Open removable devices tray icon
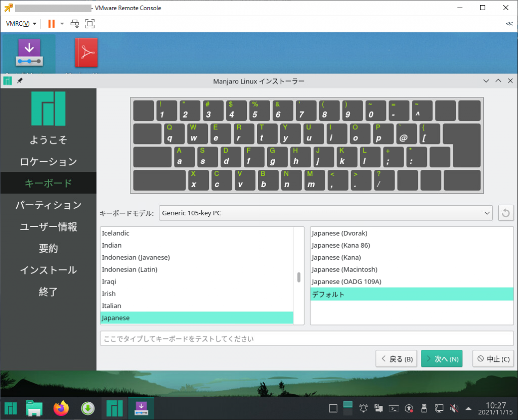This screenshot has width=518, height=420. pos(424,409)
